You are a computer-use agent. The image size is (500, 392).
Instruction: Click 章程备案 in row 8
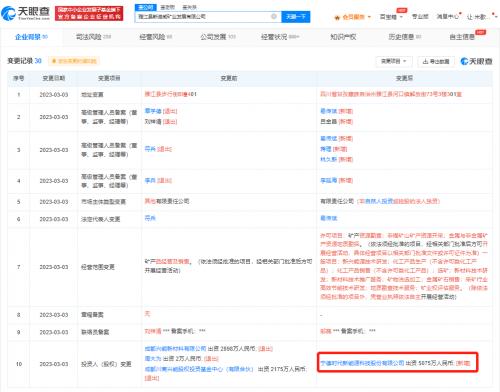pos(92,315)
